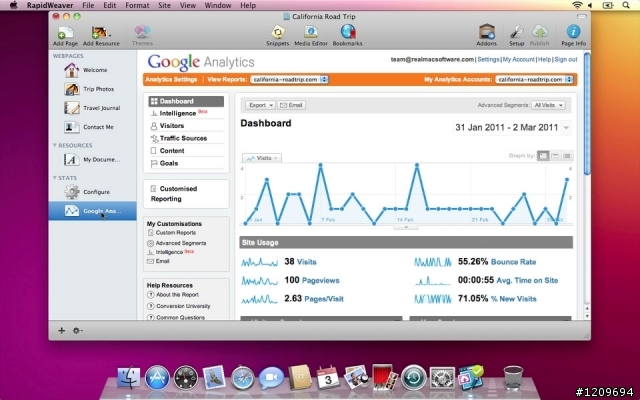Click the plus button at window bottom
The image size is (640, 400).
(62, 331)
